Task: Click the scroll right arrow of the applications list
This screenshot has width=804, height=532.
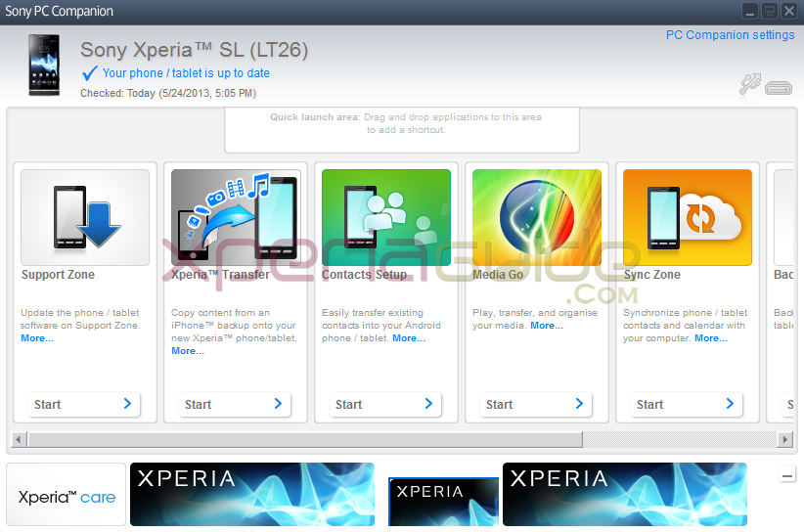Action: pyautogui.click(x=784, y=439)
